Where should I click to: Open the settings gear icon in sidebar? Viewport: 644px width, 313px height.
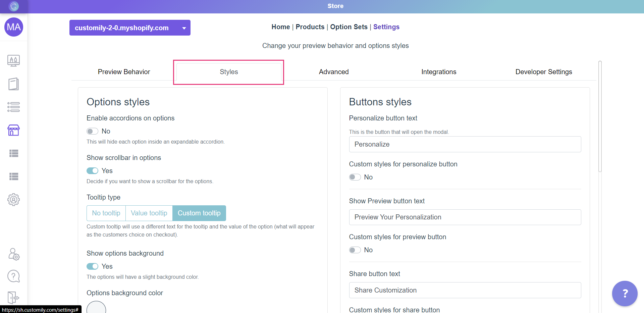click(13, 200)
